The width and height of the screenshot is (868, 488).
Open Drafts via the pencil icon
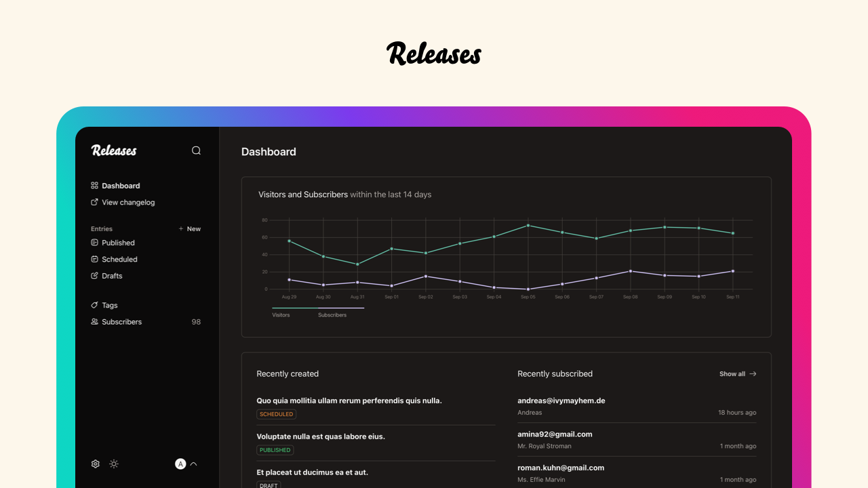click(x=94, y=276)
